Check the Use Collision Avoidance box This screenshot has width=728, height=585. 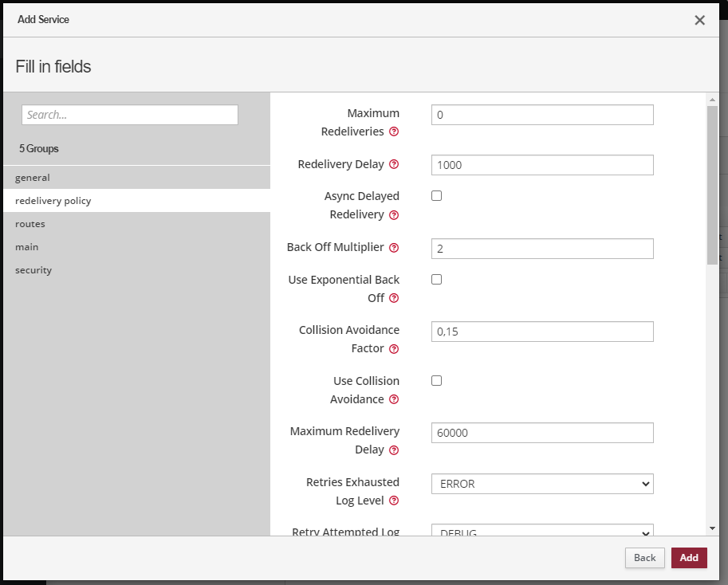coord(436,381)
